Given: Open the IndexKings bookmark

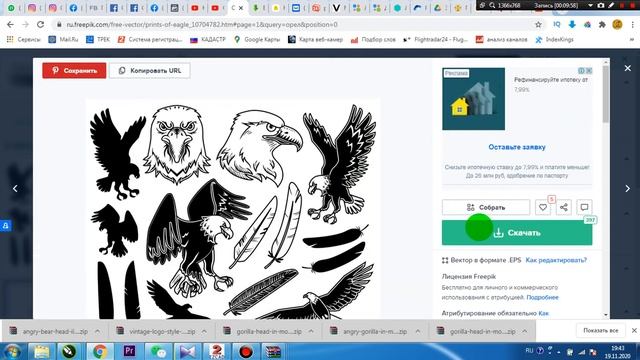Looking at the screenshot, I should point(554,40).
